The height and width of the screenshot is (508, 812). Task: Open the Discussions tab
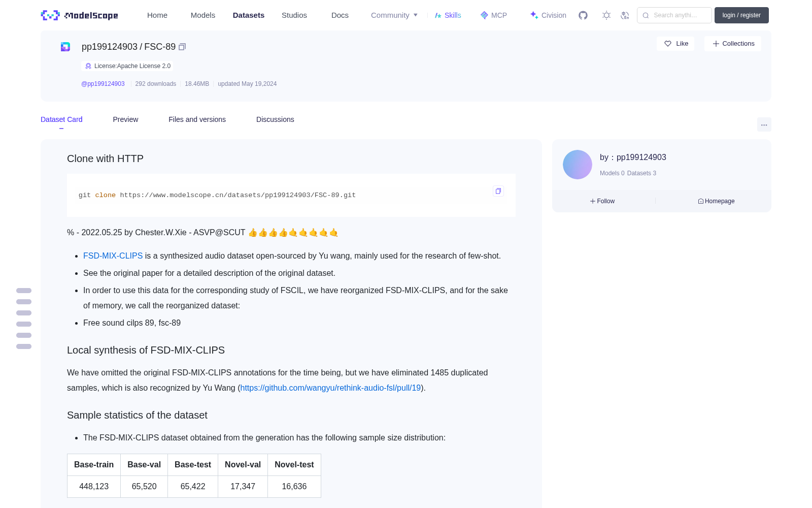[x=275, y=119]
